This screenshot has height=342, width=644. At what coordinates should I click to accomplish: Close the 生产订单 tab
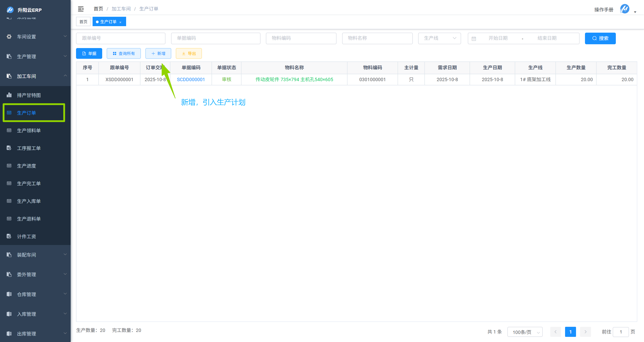pos(120,22)
